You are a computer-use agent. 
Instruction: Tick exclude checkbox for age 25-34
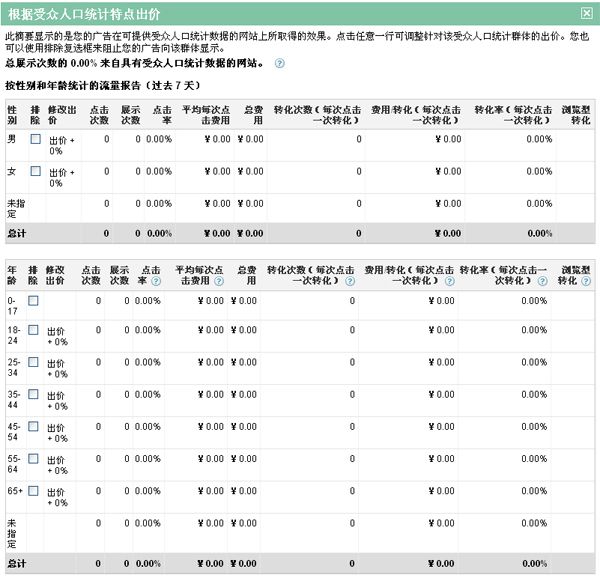coord(33,361)
